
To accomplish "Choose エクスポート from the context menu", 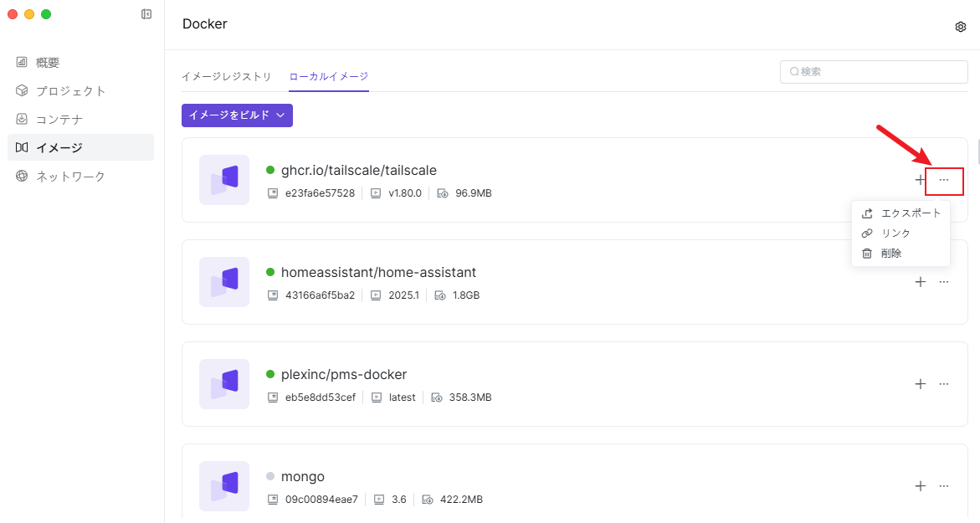I will (900, 213).
